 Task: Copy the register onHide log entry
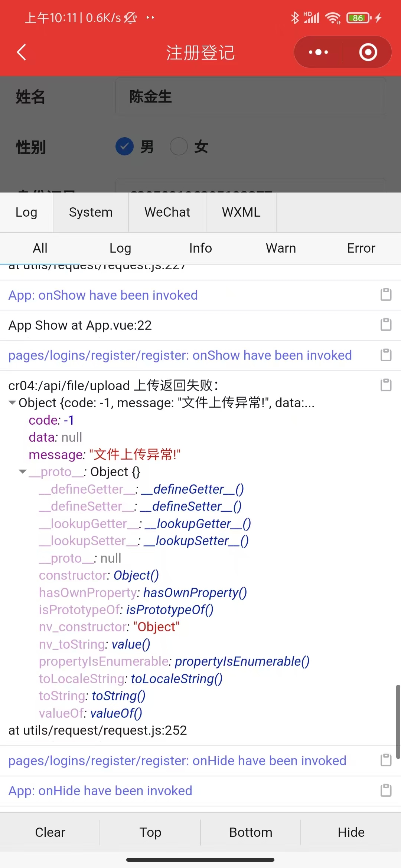[x=386, y=760]
